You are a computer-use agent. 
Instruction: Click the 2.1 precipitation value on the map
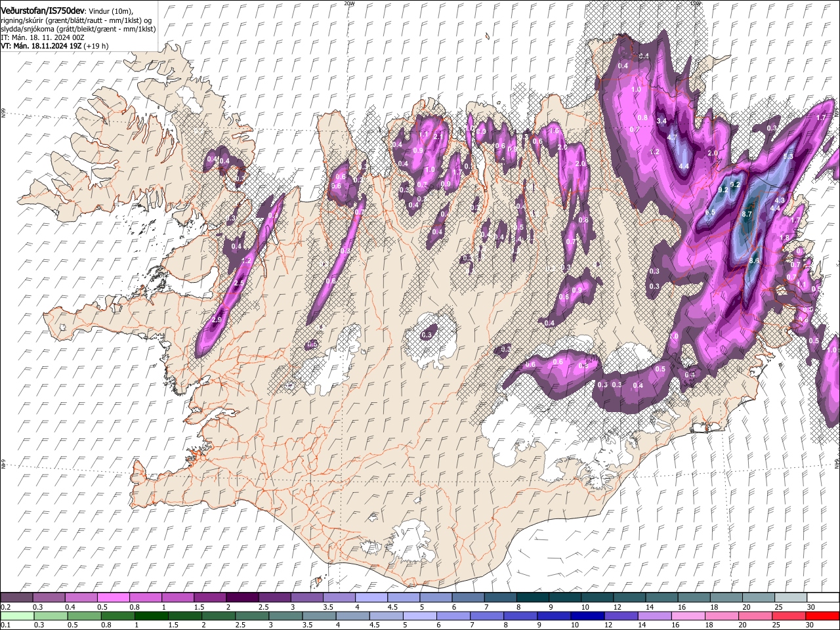click(x=438, y=137)
